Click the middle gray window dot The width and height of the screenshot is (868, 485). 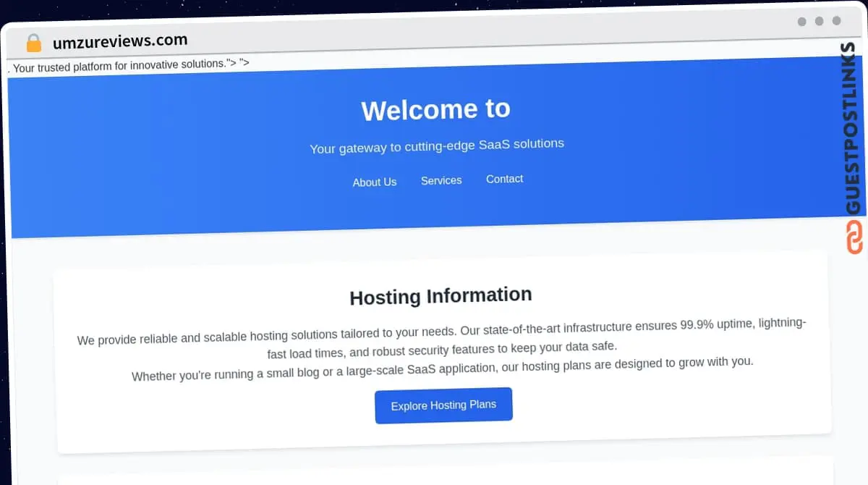(x=819, y=21)
